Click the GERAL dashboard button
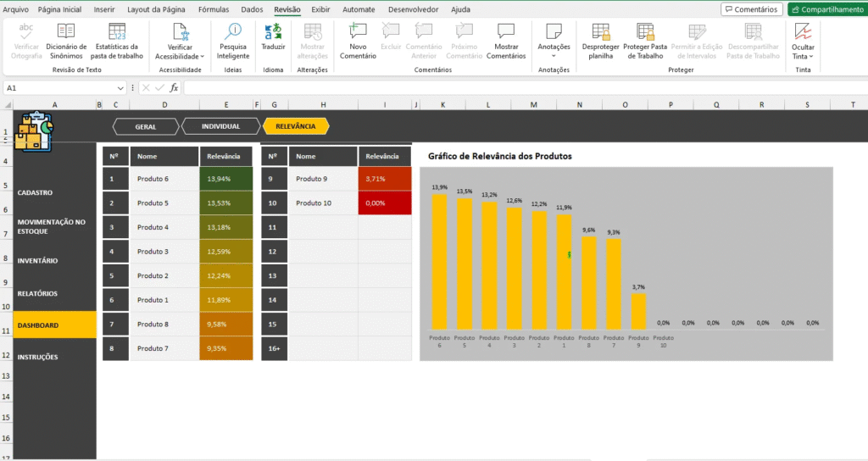This screenshot has width=868, height=461. pyautogui.click(x=146, y=126)
